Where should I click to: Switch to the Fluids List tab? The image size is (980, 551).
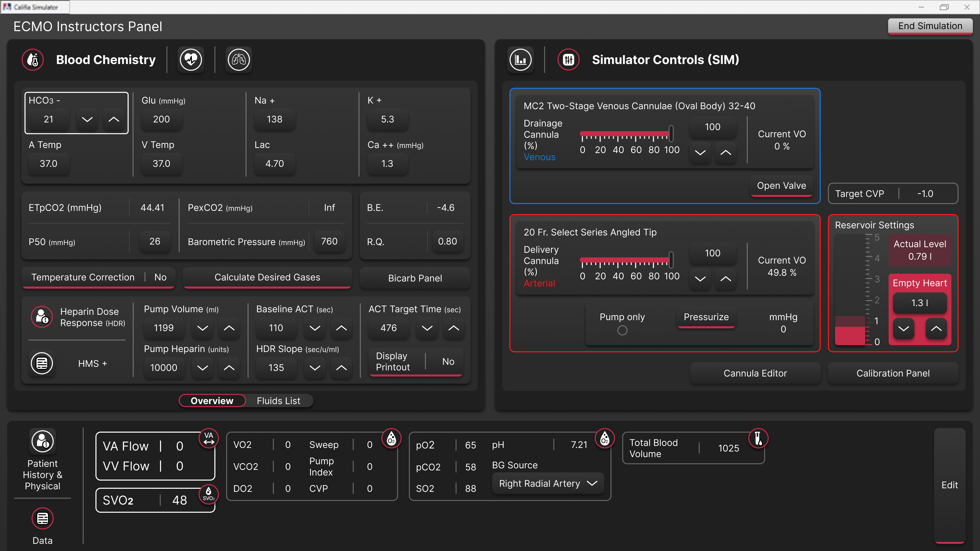pyautogui.click(x=278, y=401)
